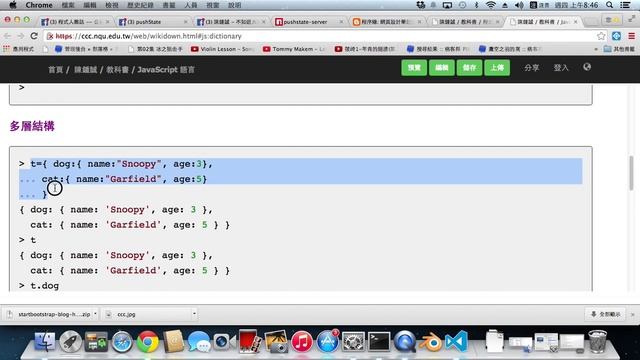This screenshot has height=360, width=640.
Task: Switch to the pushstate-server tab
Action: point(308,22)
